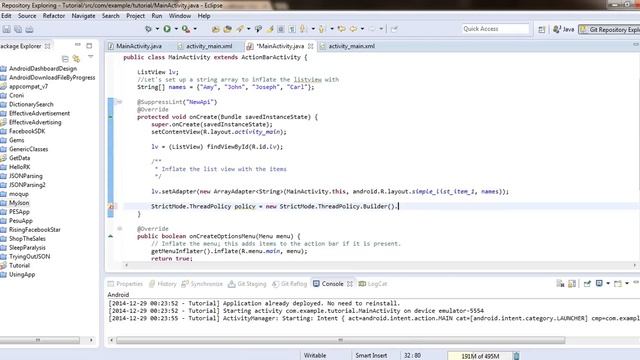
Task: Click the New Java Package icon
Action: pos(216,29)
